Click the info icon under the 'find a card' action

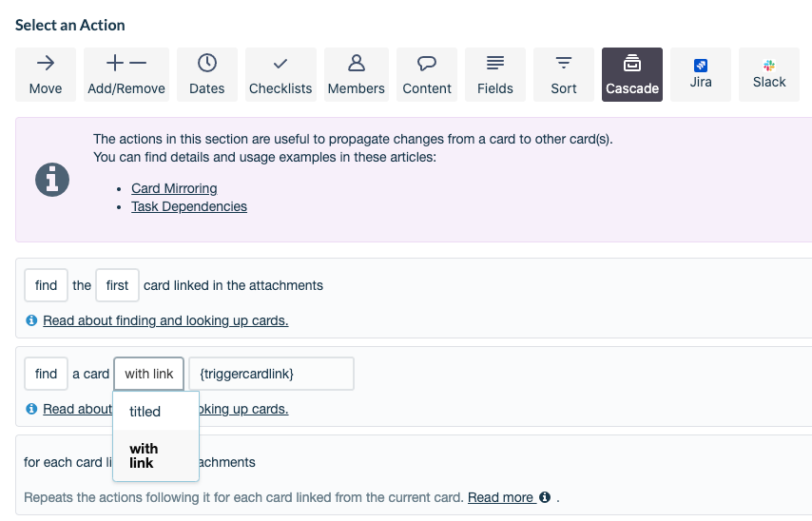pos(31,409)
